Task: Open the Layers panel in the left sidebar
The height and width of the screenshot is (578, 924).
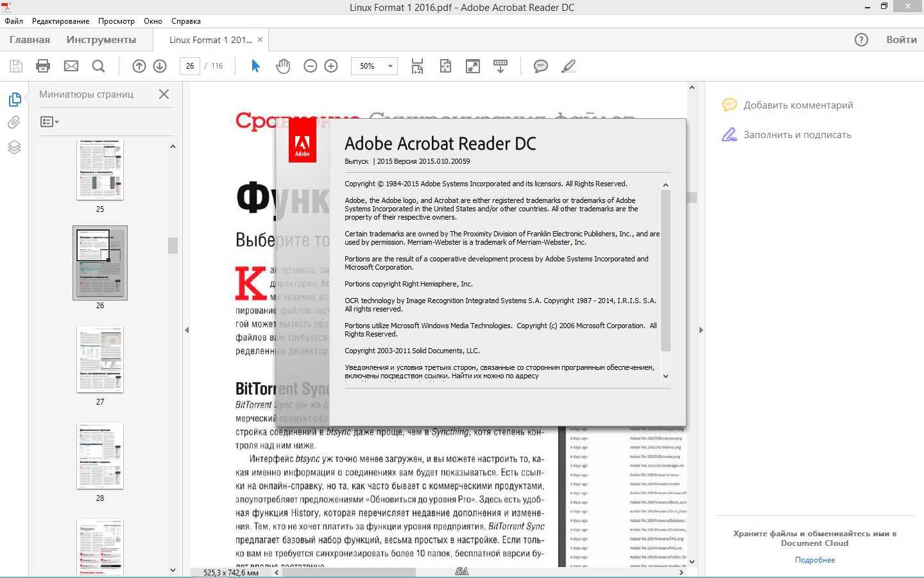Action: 14,147
